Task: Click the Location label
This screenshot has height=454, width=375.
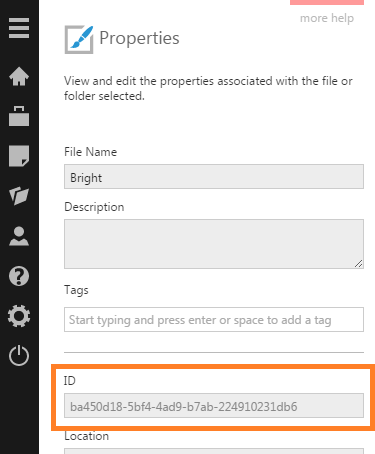Action: (x=86, y=436)
